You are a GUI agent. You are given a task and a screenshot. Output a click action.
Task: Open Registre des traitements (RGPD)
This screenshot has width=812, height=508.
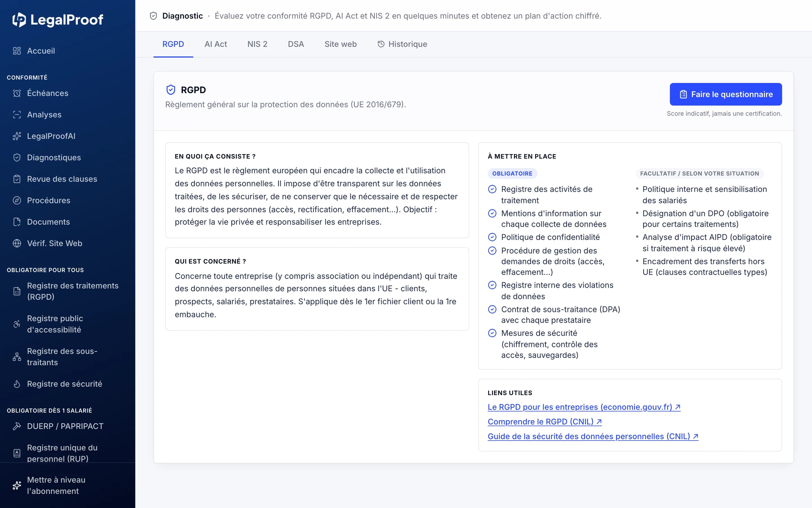[x=67, y=291]
